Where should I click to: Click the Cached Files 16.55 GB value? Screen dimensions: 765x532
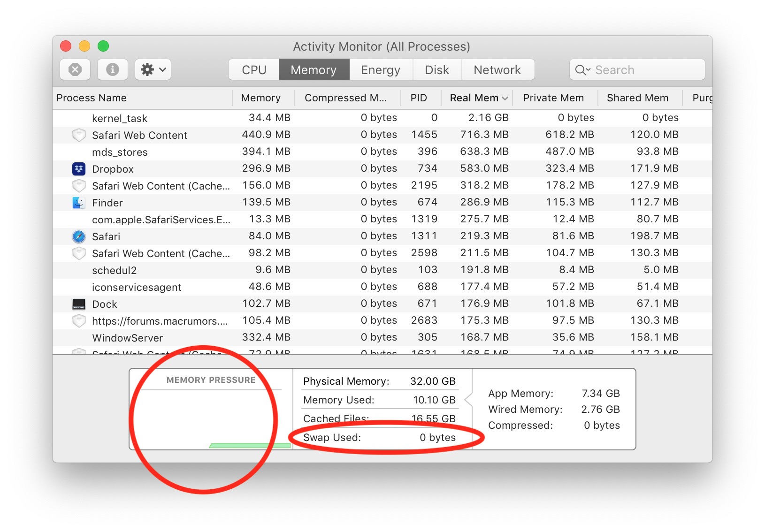[x=434, y=419]
